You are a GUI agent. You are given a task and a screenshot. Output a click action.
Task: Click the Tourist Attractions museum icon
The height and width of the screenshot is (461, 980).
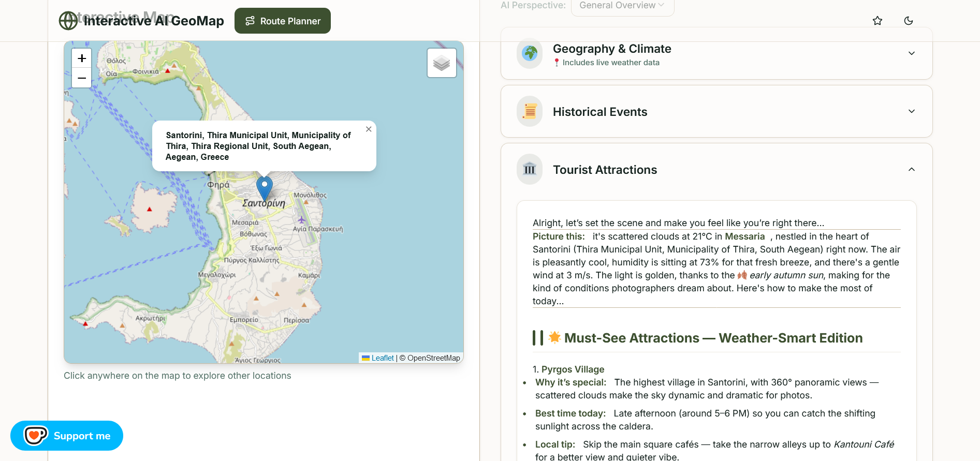[x=530, y=169]
